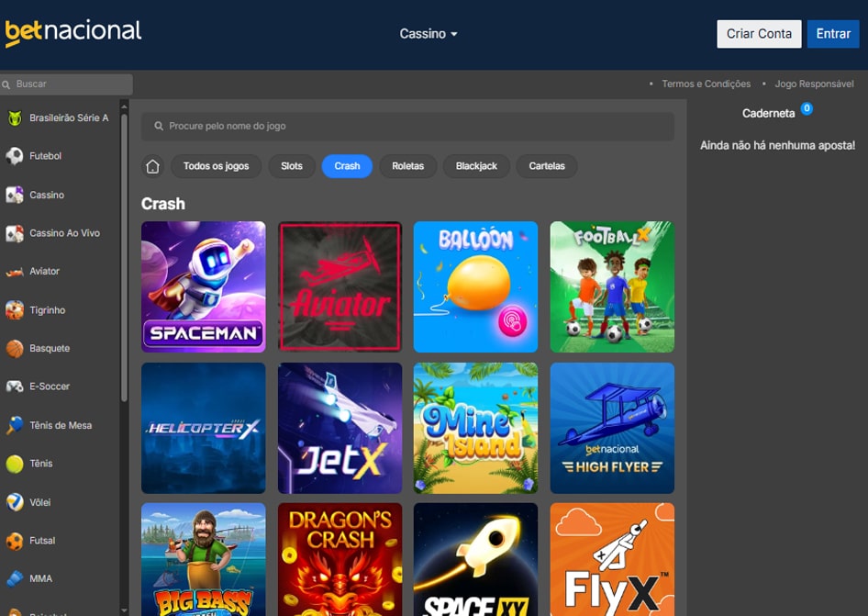Viewport: 868px width, 616px height.
Task: Click the home icon in category bar
Action: coord(153,166)
